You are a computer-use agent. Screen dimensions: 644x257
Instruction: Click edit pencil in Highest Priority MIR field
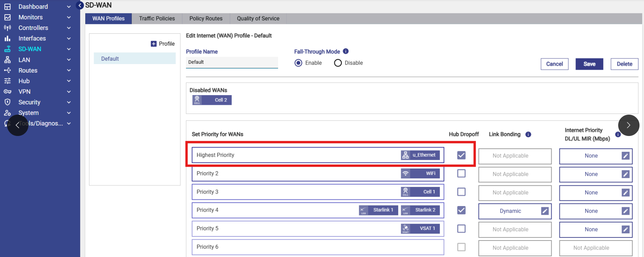click(x=625, y=156)
